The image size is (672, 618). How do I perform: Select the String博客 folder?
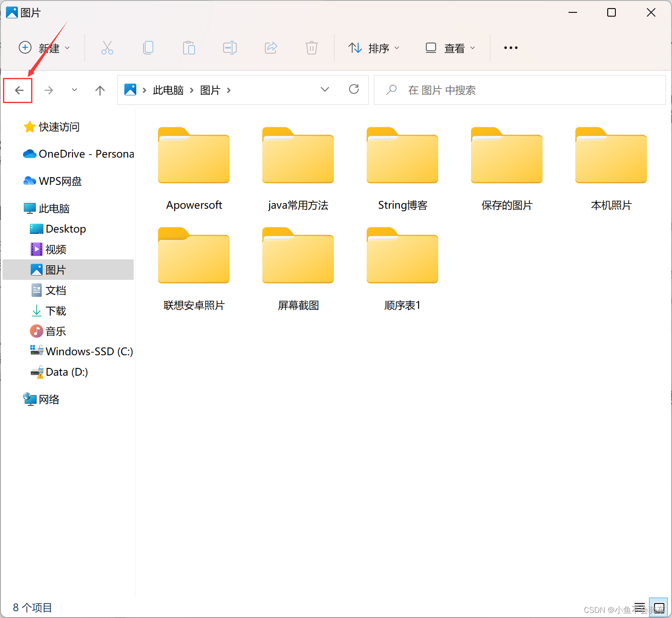[x=402, y=169]
